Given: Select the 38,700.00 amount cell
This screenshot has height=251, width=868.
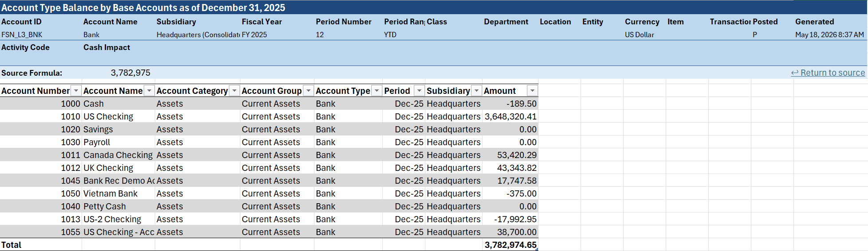Looking at the screenshot, I should pos(510,232).
